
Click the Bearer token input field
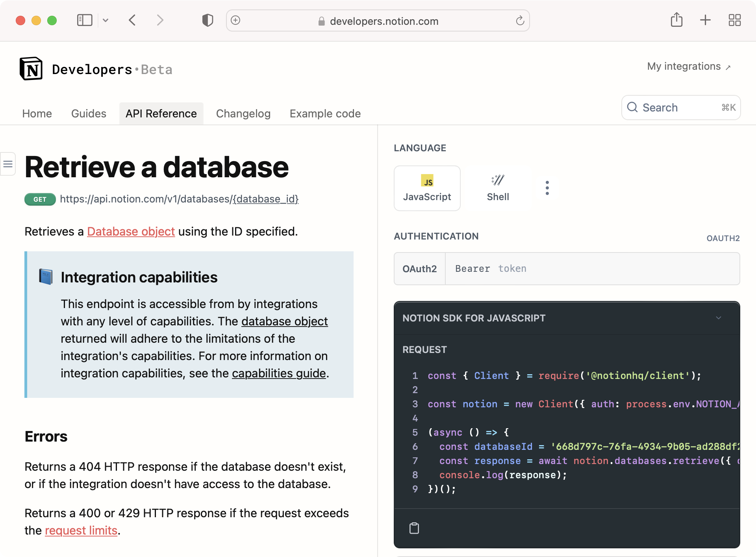pyautogui.click(x=592, y=269)
